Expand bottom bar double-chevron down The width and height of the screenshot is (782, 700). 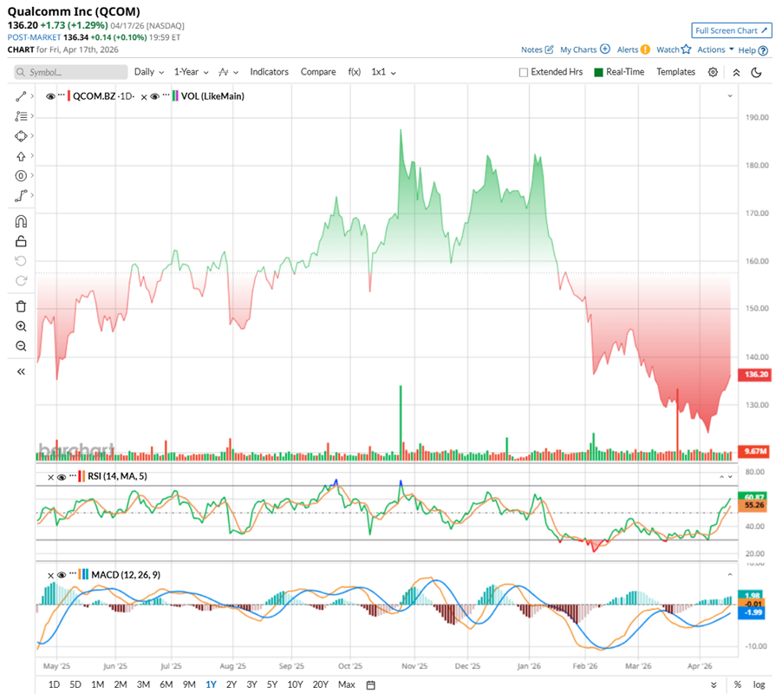pyautogui.click(x=714, y=685)
